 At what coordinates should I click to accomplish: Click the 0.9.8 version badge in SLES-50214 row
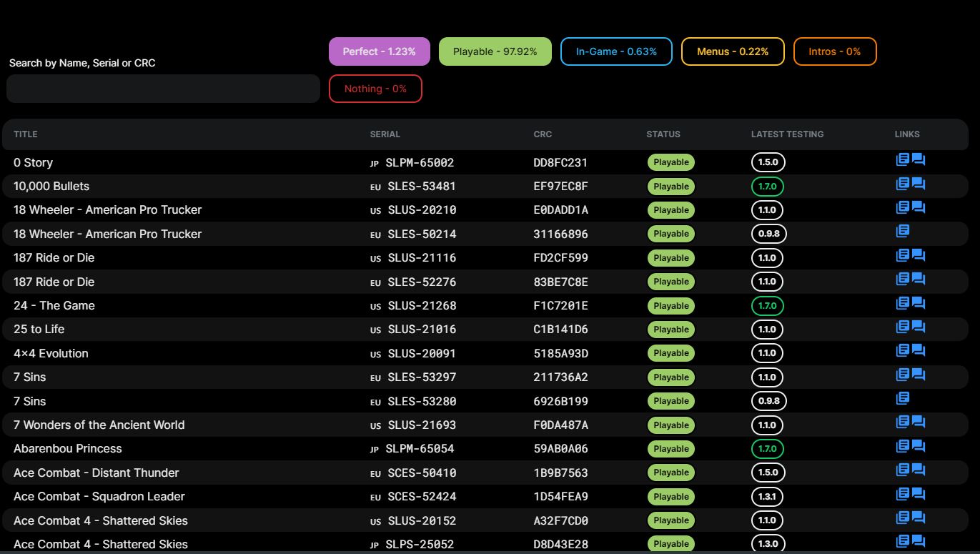pyautogui.click(x=768, y=234)
